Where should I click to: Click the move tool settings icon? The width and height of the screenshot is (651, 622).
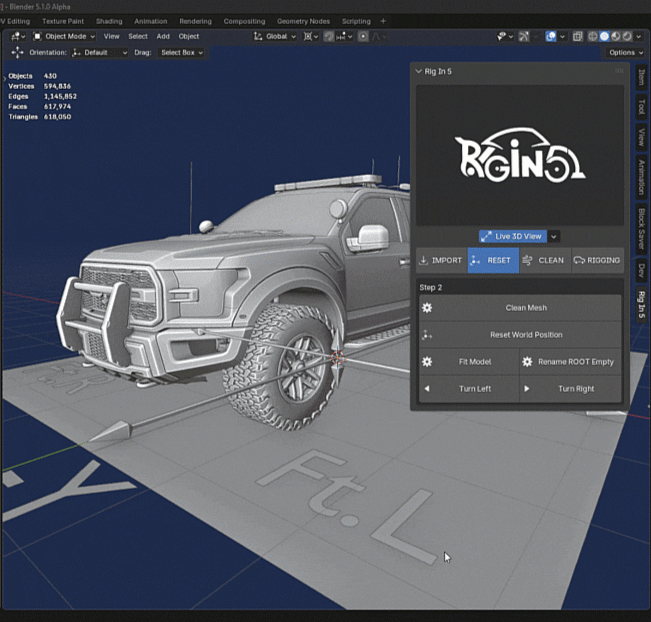point(17,53)
